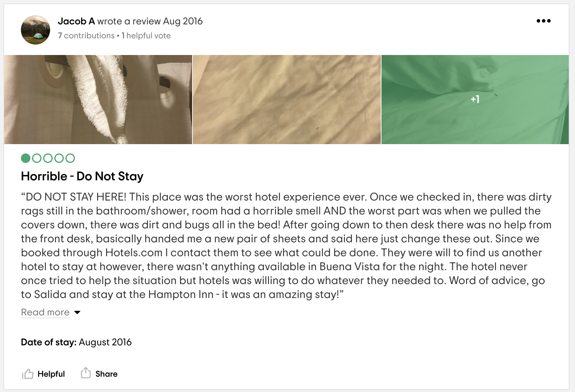Expand review using Read more arrow
The width and height of the screenshot is (575, 392).
click(x=77, y=312)
